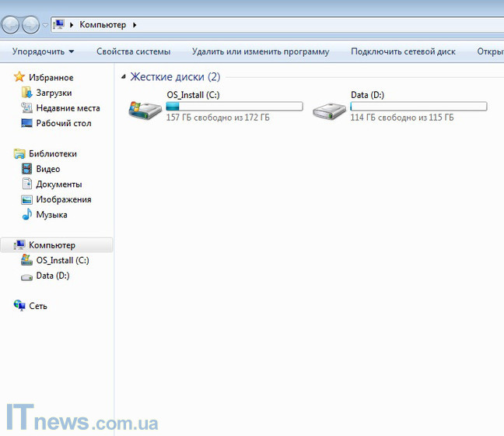Click Удалить или изменить программу
This screenshot has width=504, height=436.
click(261, 52)
